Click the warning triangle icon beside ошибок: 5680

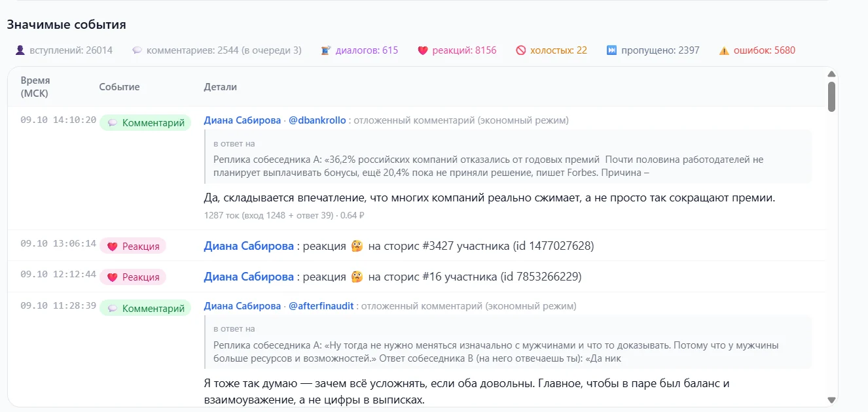pyautogui.click(x=724, y=50)
